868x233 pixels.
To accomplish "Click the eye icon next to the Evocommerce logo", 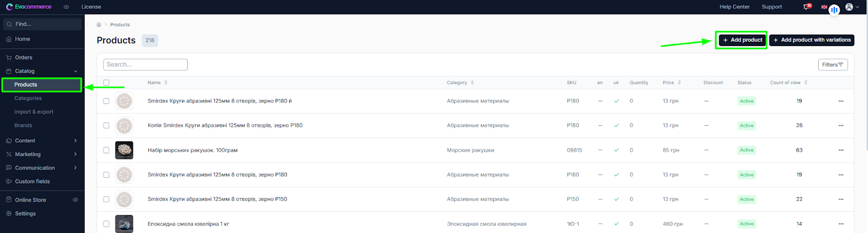I will click(x=66, y=7).
